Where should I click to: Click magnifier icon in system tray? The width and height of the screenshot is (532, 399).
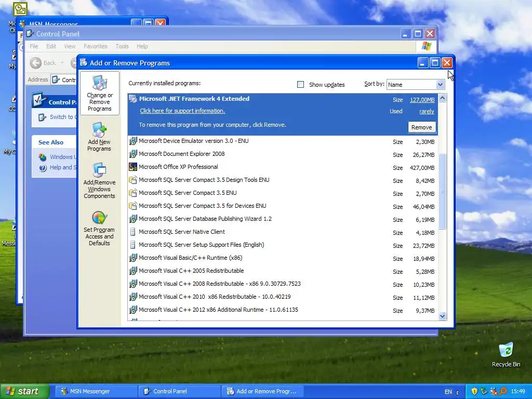tap(503, 391)
